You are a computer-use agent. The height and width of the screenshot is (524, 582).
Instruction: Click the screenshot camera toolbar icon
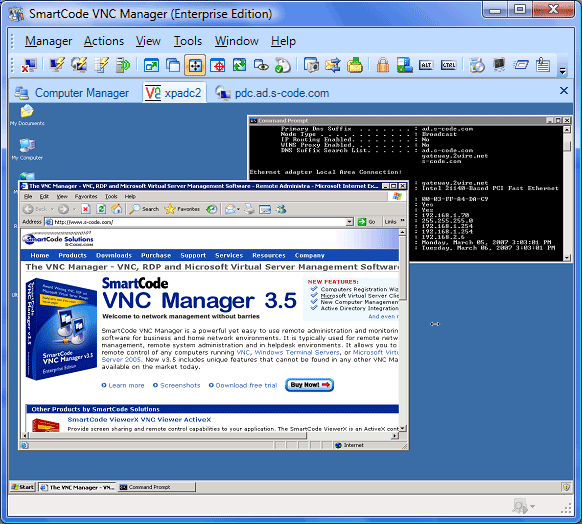(311, 65)
